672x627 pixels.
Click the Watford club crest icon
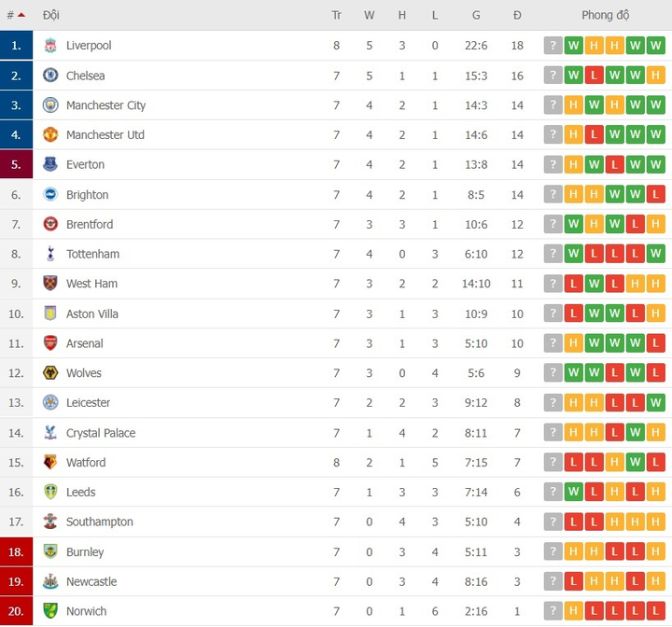50,463
